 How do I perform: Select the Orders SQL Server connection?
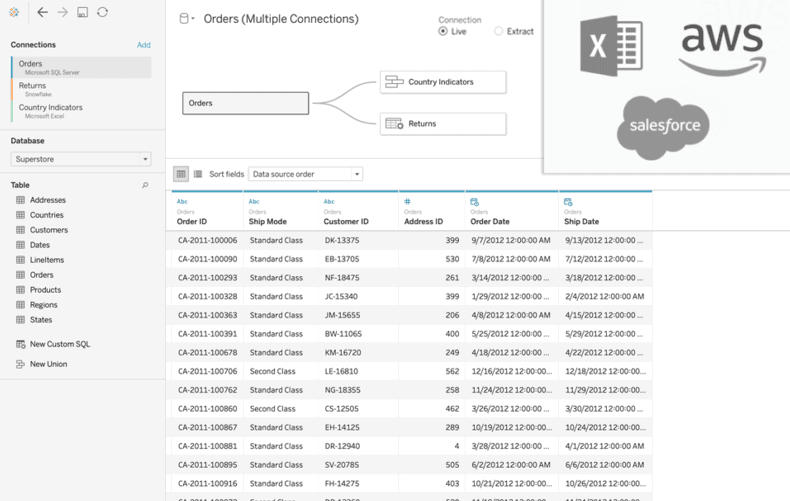[81, 68]
